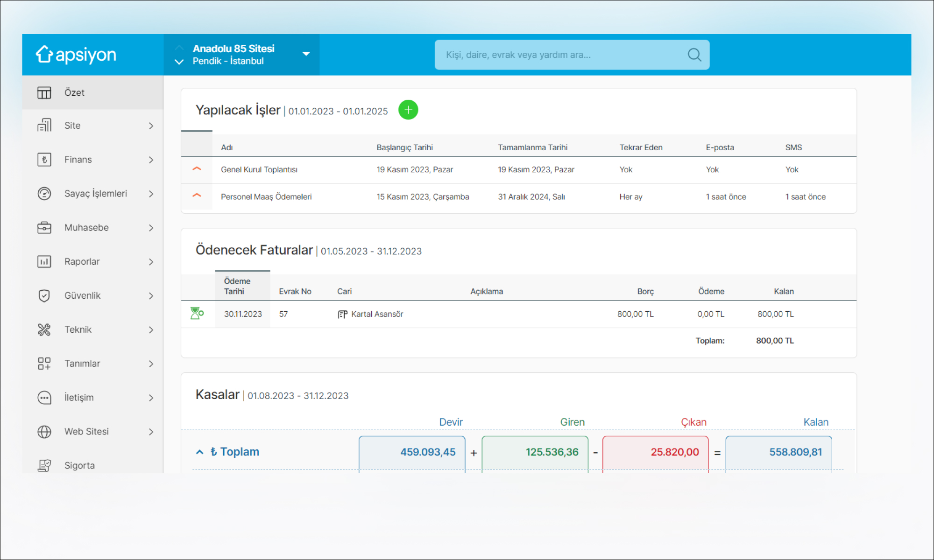Click the hourglass icon on invoice row
The width and height of the screenshot is (934, 560).
click(x=197, y=314)
